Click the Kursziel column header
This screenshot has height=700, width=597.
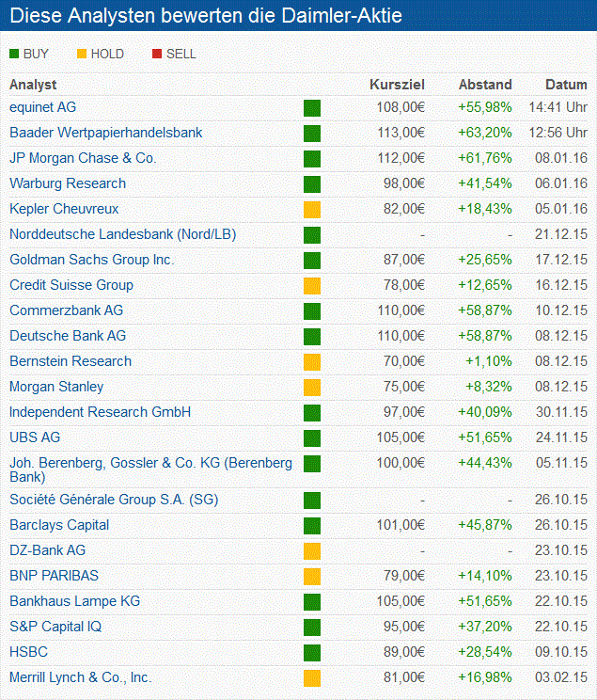397,85
